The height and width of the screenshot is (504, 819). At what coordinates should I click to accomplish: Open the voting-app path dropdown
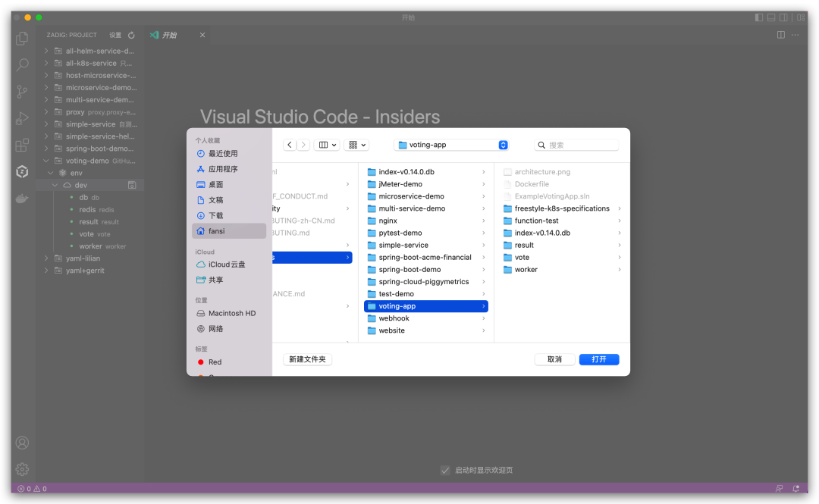click(x=502, y=144)
